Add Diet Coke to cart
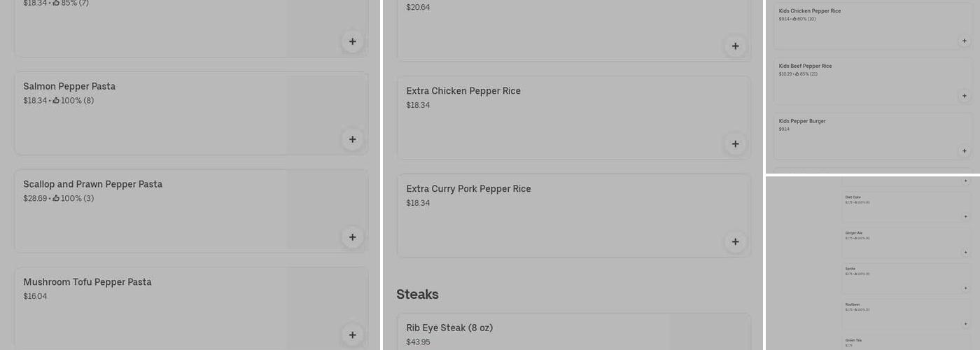980x350 pixels. (966, 216)
